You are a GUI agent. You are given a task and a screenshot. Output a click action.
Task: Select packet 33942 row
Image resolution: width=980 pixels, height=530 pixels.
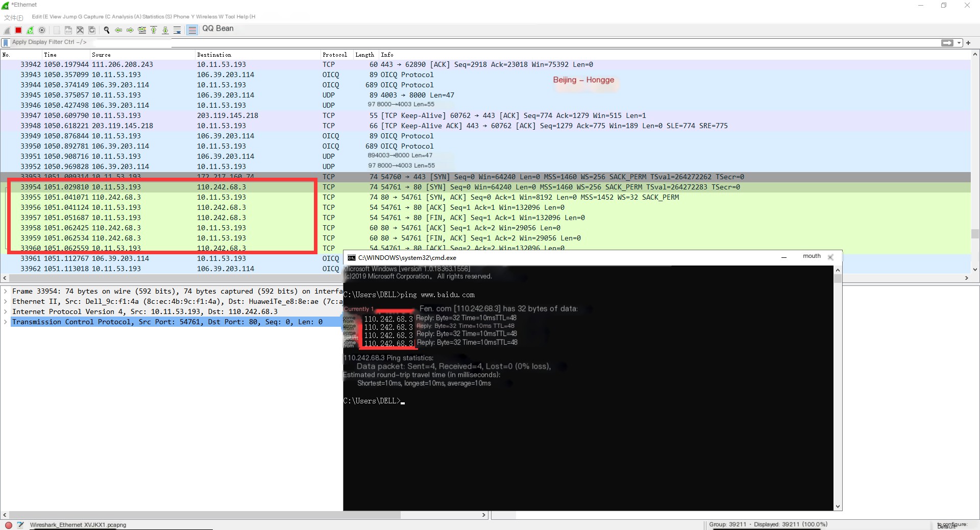click(x=485, y=64)
